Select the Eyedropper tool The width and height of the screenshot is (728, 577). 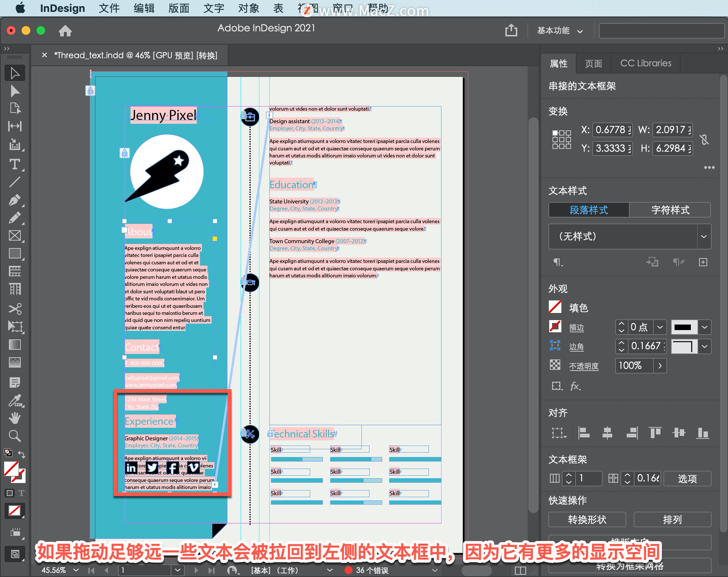[x=15, y=400]
